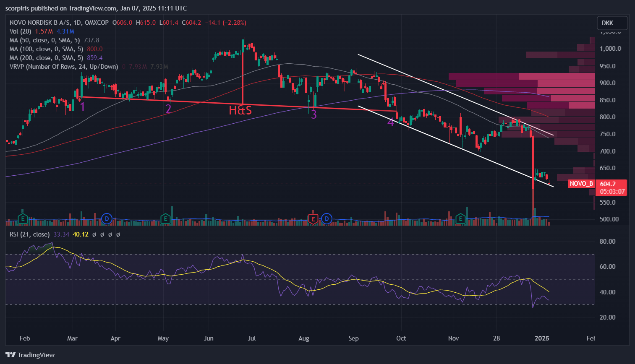
Task: Click the NOVO_B price label tag
Action: click(581, 184)
